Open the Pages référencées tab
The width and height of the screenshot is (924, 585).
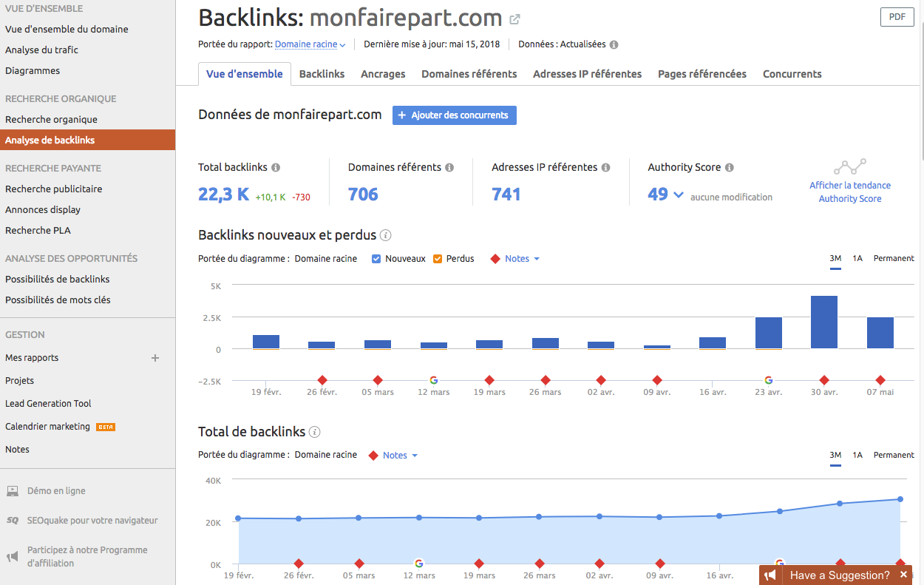(702, 74)
